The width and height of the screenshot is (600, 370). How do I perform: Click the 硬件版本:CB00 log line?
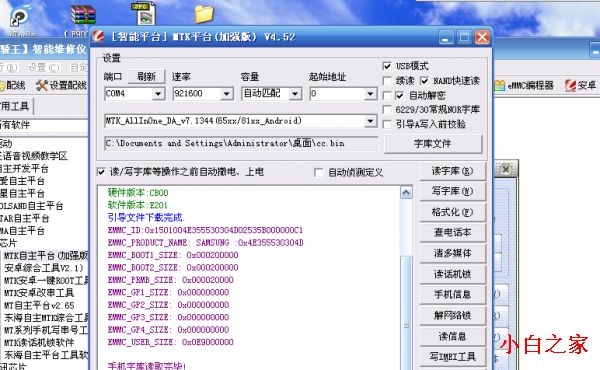pos(138,192)
